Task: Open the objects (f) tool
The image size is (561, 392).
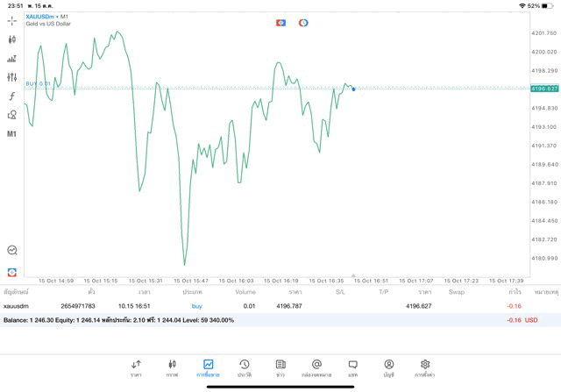Action: (x=11, y=96)
